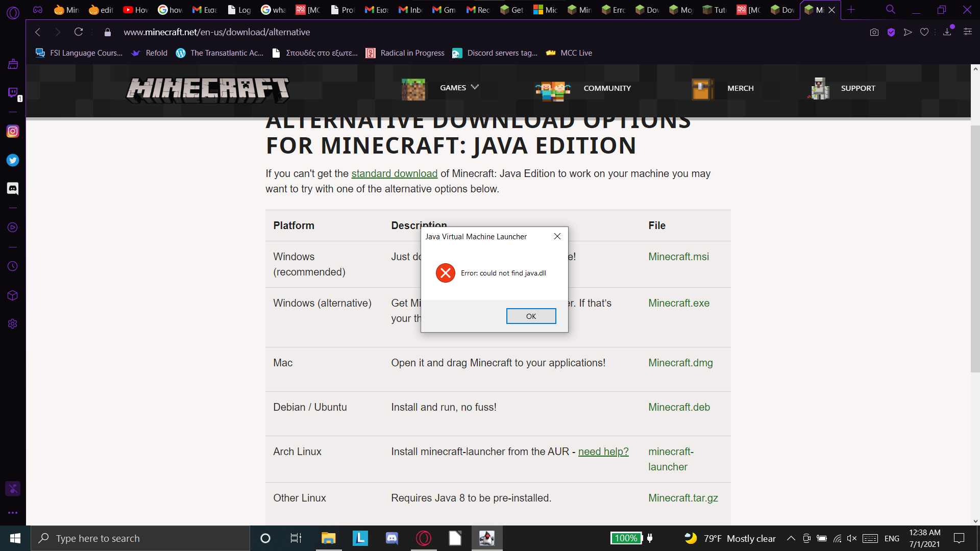Click OK in Java error dialog
The width and height of the screenshot is (980, 551).
[x=531, y=316]
